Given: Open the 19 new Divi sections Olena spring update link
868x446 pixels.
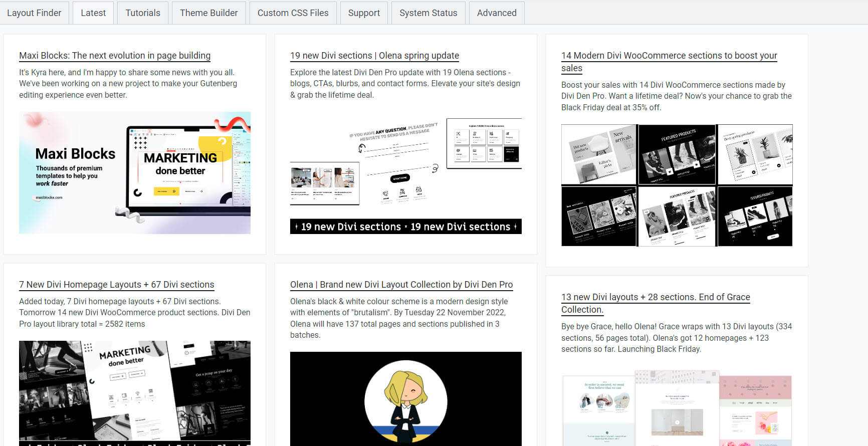Looking at the screenshot, I should tap(375, 56).
